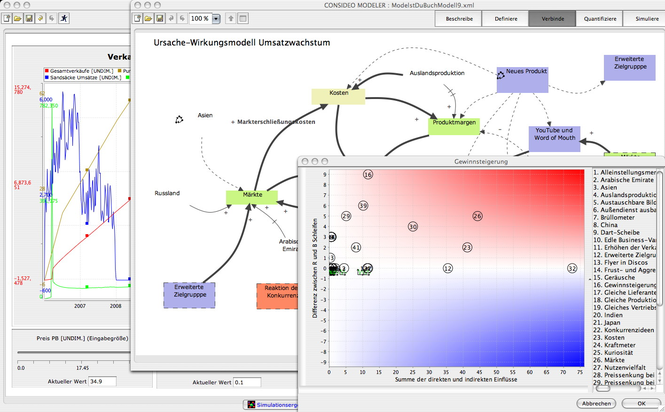Viewport: 665px width, 412px height.
Task: Open the Quantifiziere tab
Action: tap(599, 19)
